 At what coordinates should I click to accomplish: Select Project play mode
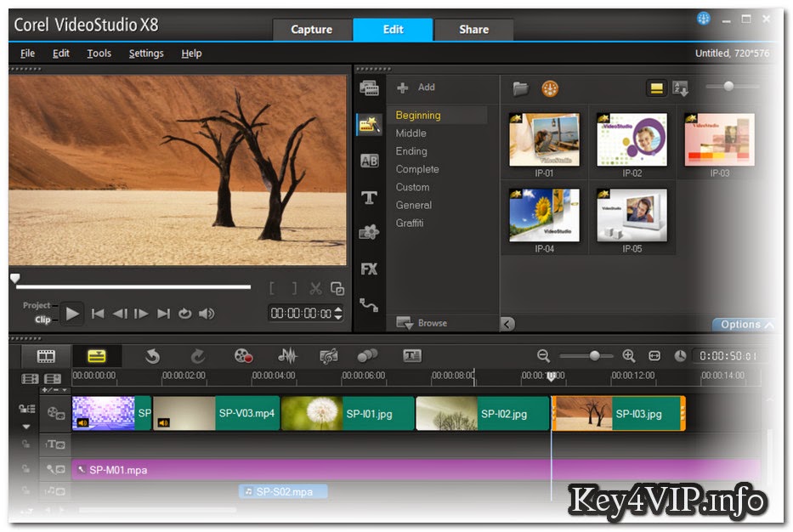click(37, 305)
